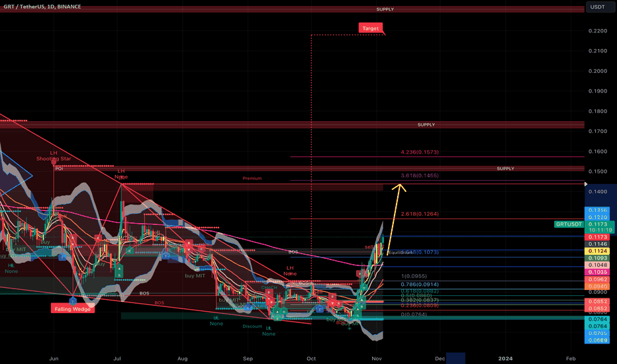Click the blue 0.1220 price tag

597,217
